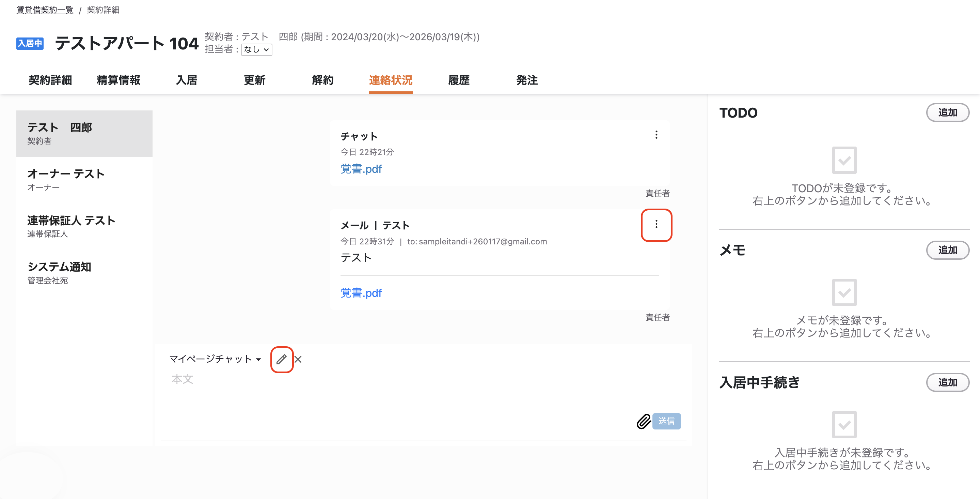Click the to: sampleitandi+260117@gmail.com address
Image resolution: width=980 pixels, height=499 pixels.
click(477, 242)
